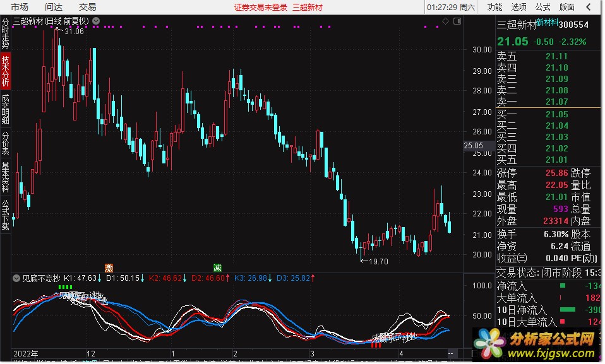Open the 成交明细 sidebar tab
The height and width of the screenshot is (364, 605).
(x=6, y=109)
